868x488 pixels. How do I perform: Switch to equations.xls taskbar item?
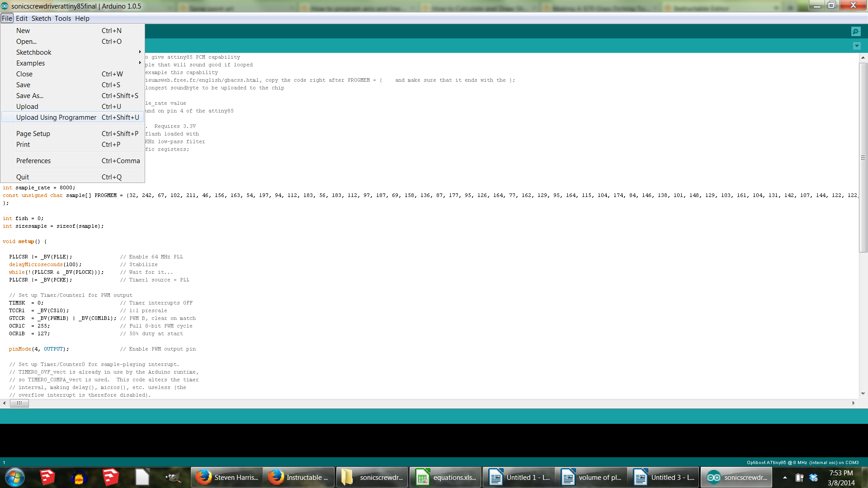click(445, 477)
